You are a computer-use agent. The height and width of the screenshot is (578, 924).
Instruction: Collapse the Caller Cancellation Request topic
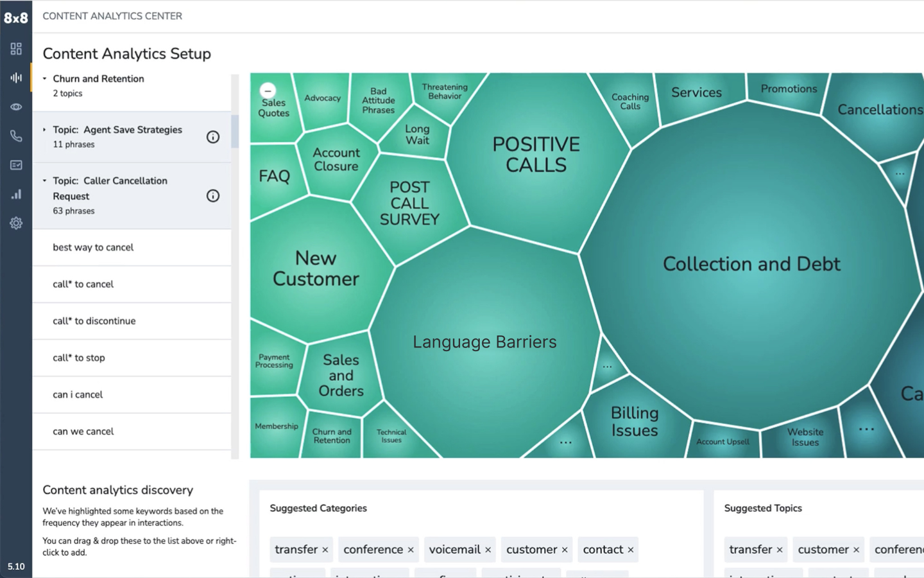coord(45,181)
